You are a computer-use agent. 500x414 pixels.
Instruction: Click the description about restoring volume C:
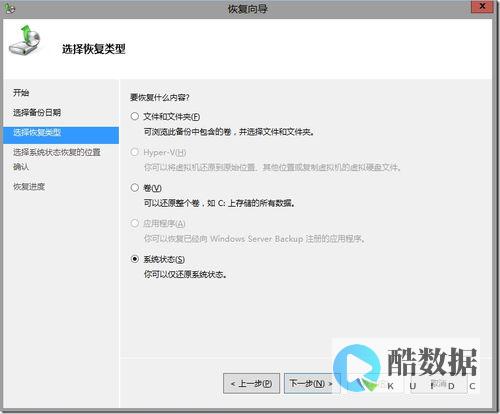[x=219, y=203]
